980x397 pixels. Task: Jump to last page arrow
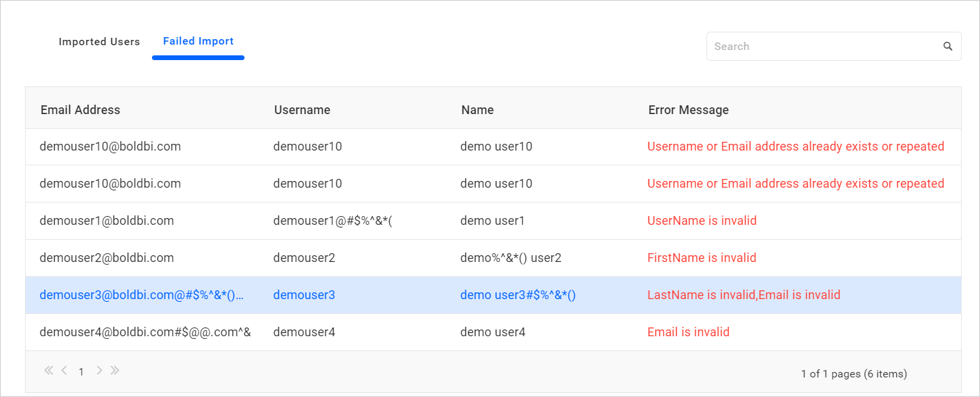[x=115, y=371]
